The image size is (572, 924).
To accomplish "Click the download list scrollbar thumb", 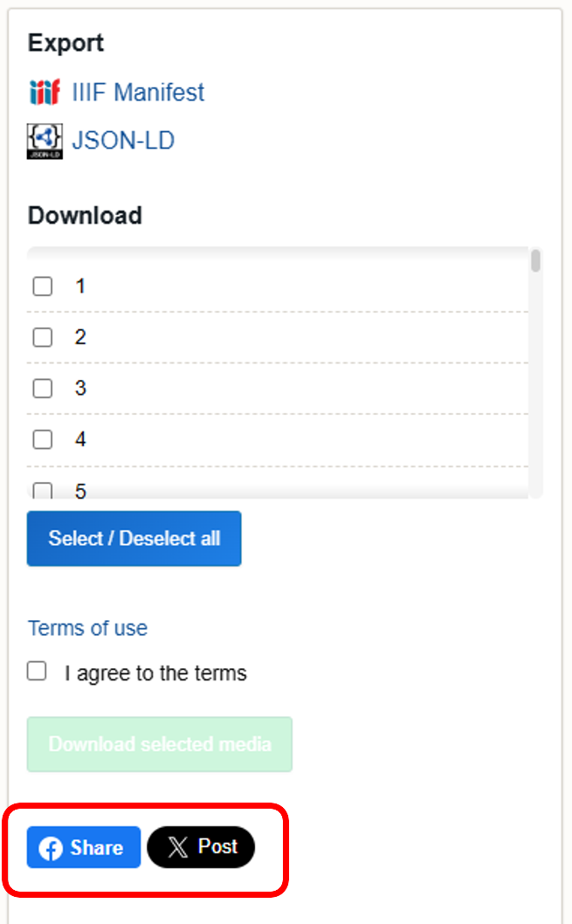I will [535, 261].
